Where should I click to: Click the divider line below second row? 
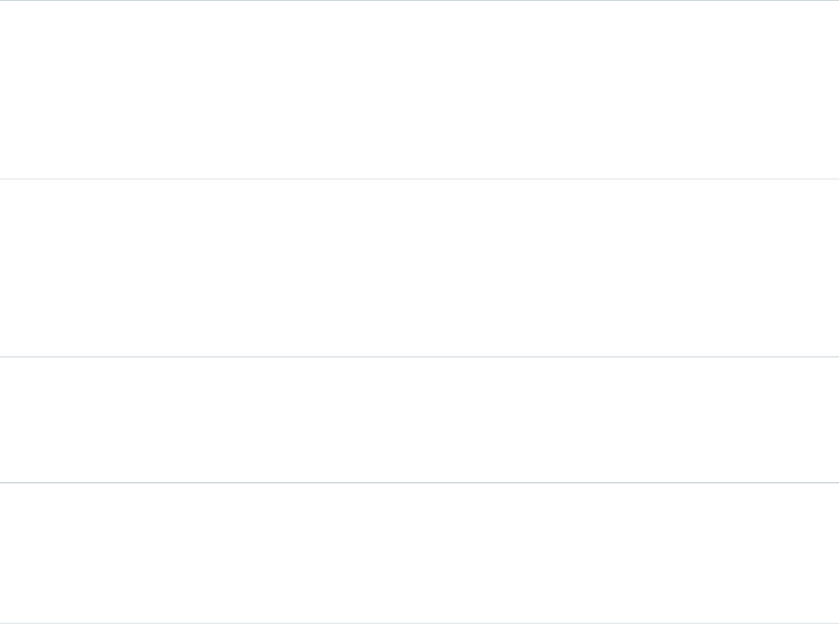[x=420, y=356]
